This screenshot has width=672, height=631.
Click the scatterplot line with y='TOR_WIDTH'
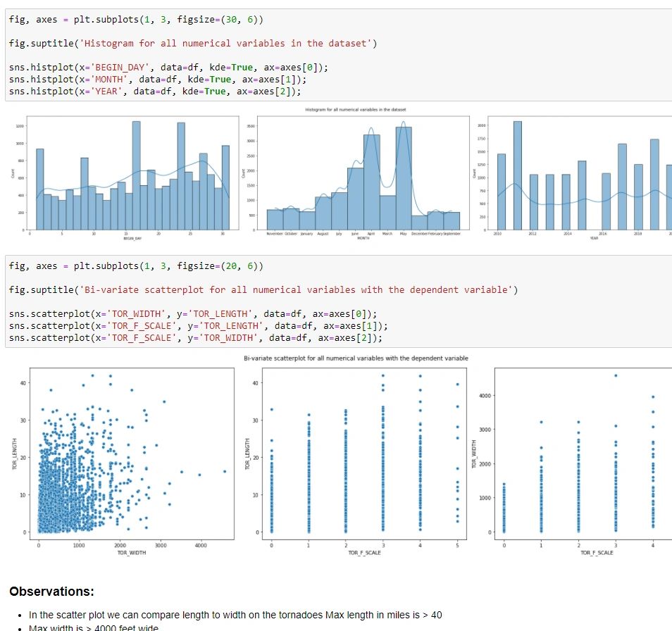tap(196, 338)
